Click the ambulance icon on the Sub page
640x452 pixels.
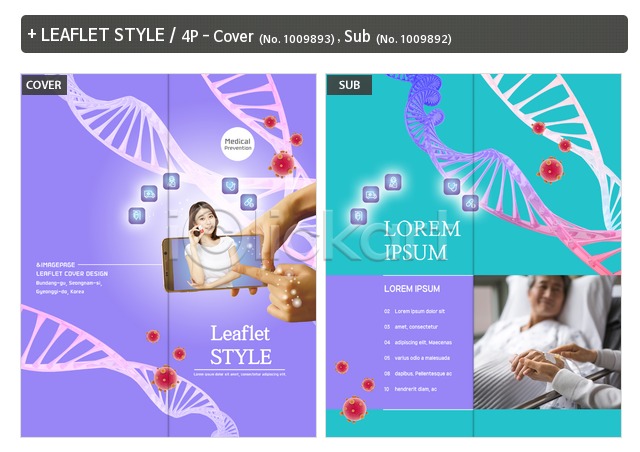point(371,194)
